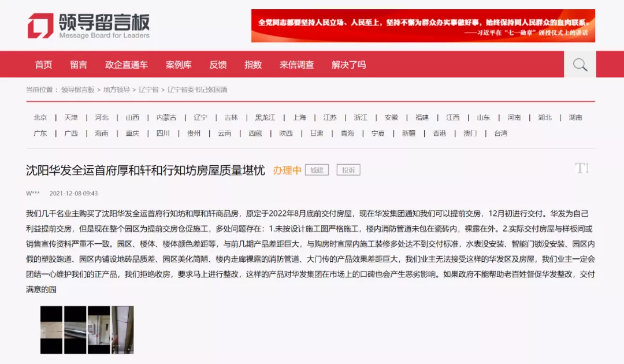The image size is (624, 364).
Task: Select the 辽宁 province link
Action: point(200,117)
